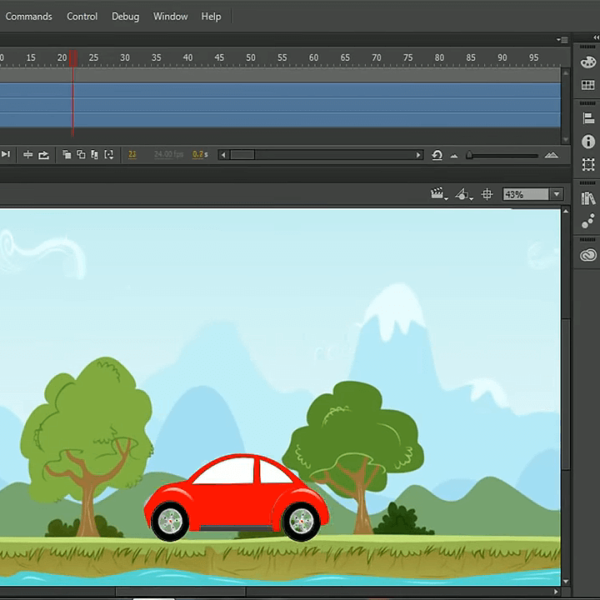Open the Motion Presets panel icon
This screenshot has height=600, width=600.
(588, 222)
